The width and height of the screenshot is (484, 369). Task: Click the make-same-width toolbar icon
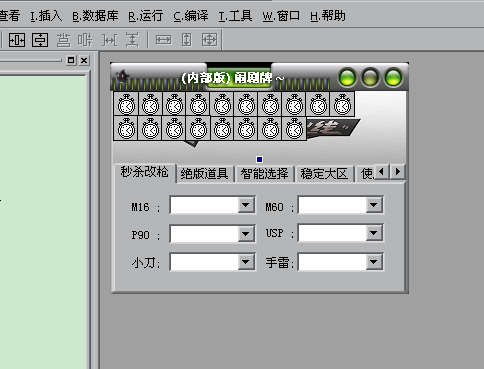click(x=163, y=40)
